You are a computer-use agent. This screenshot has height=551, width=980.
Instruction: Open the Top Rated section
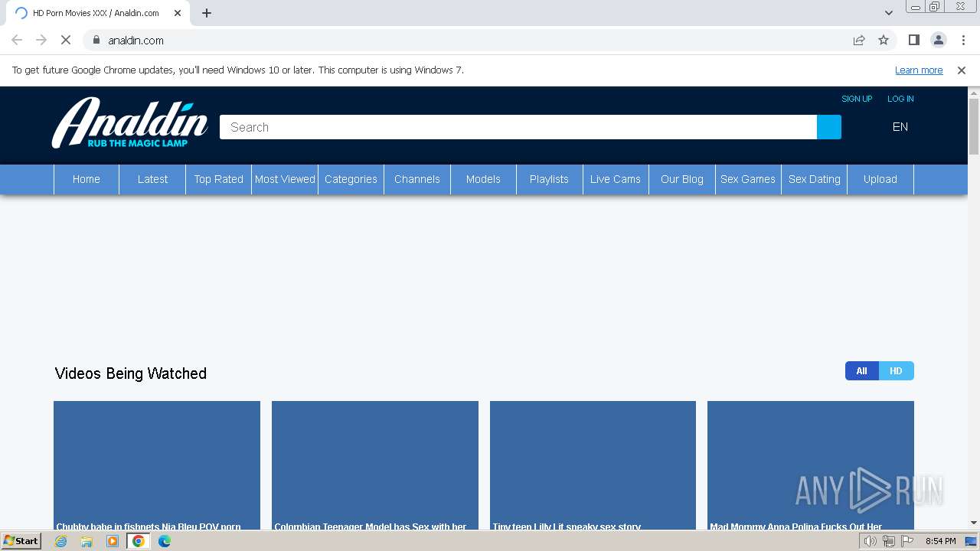click(218, 179)
